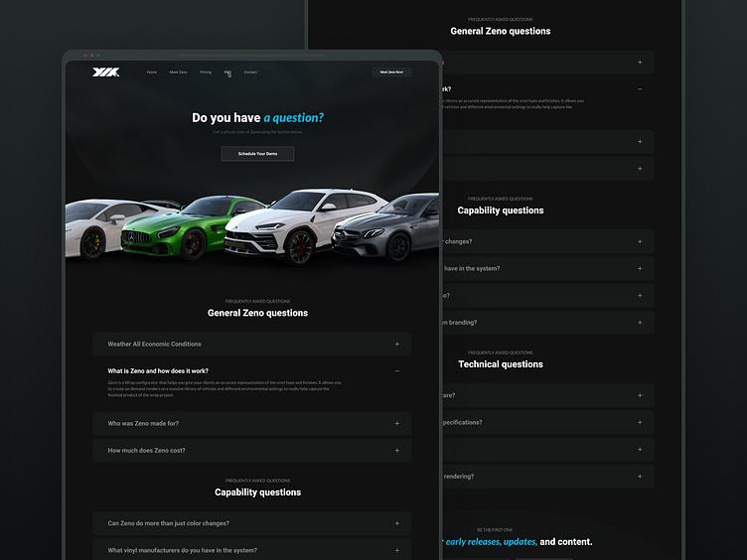Image resolution: width=747 pixels, height=560 pixels.
Task: Expand 'What vinyl manufacturers do you have in the system?'
Action: point(252,549)
